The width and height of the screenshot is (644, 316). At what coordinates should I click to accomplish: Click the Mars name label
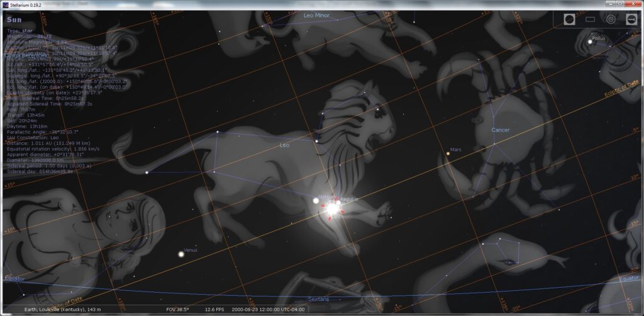(x=455, y=150)
